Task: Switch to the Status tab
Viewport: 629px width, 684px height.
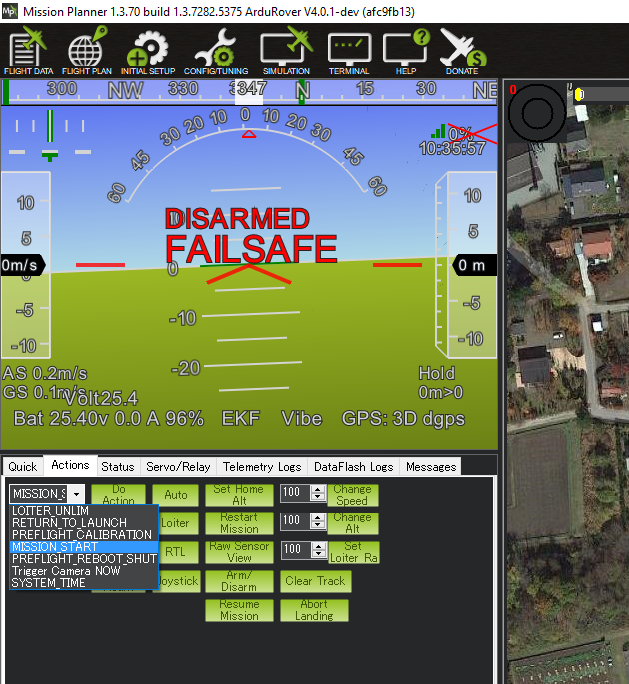Action: pos(117,467)
